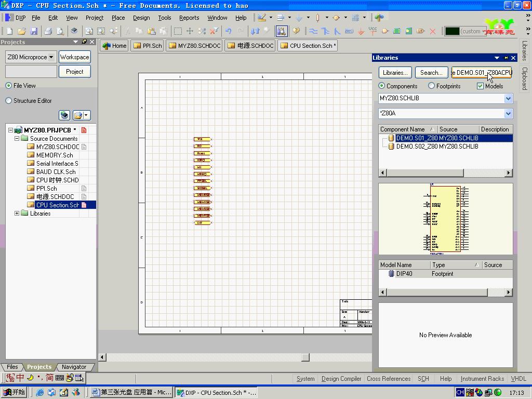Select the Place No ERC red cross
This screenshot has height=399, width=532.
[433, 31]
